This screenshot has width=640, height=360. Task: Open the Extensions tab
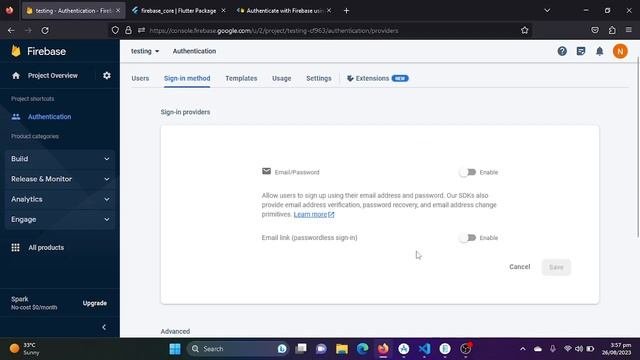378,78
